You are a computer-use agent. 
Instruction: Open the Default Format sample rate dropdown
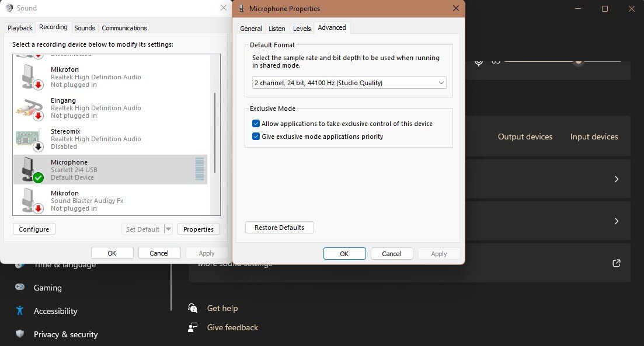point(349,83)
